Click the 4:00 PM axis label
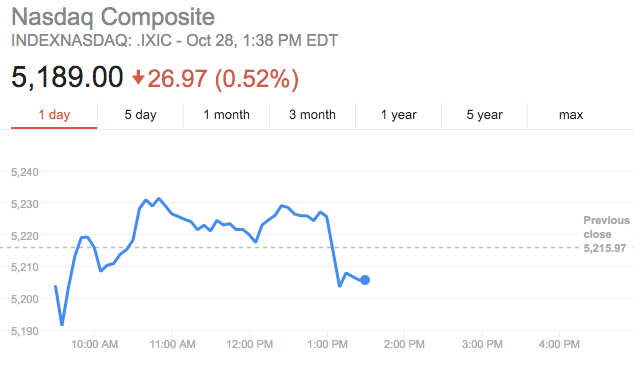The width and height of the screenshot is (634, 367). click(x=559, y=344)
